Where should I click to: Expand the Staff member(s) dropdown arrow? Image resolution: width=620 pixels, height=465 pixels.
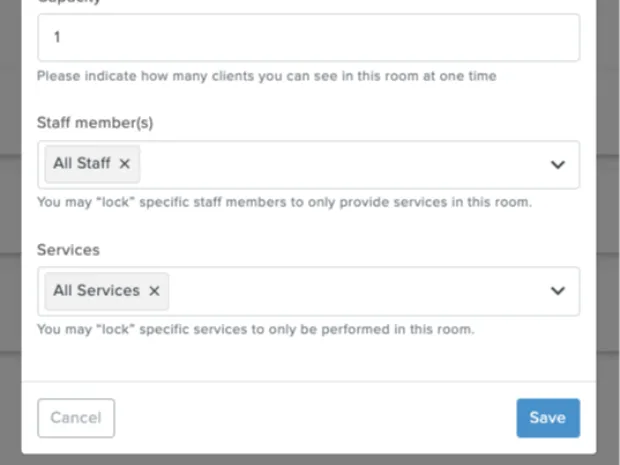[558, 165]
